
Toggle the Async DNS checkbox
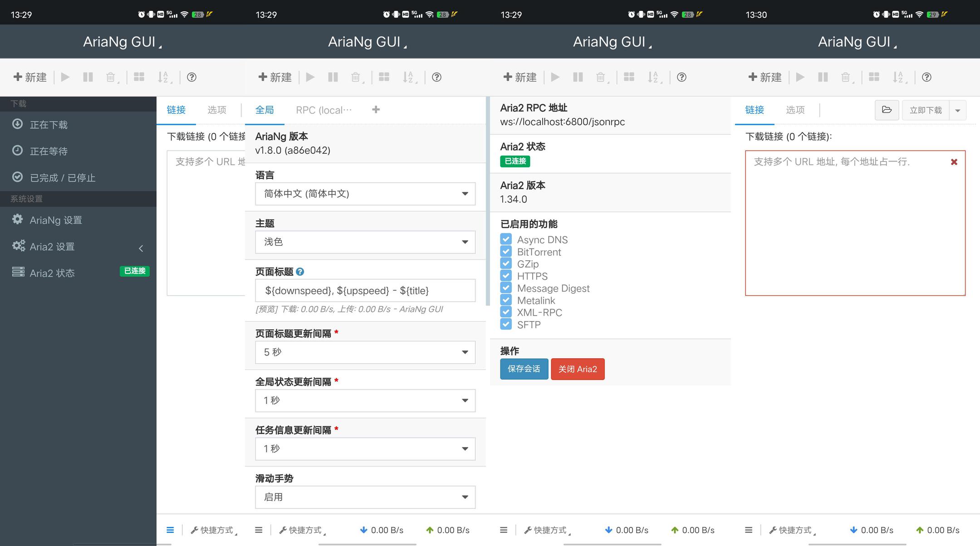[x=506, y=239]
